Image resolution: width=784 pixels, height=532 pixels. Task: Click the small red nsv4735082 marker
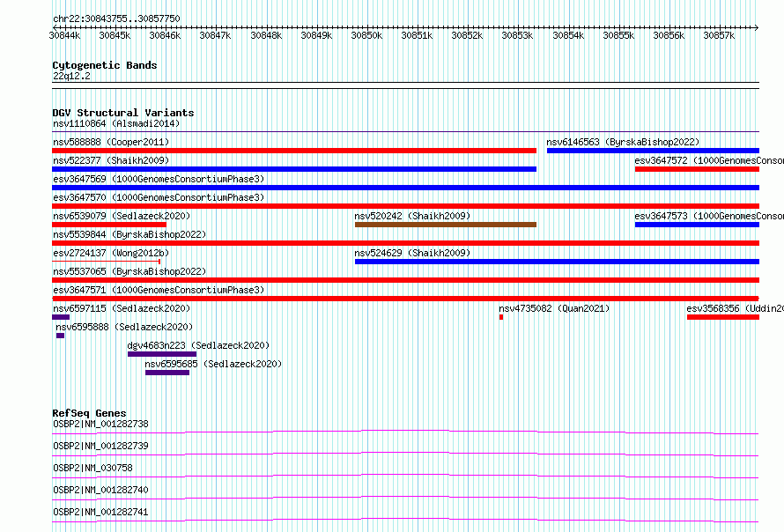point(501,317)
